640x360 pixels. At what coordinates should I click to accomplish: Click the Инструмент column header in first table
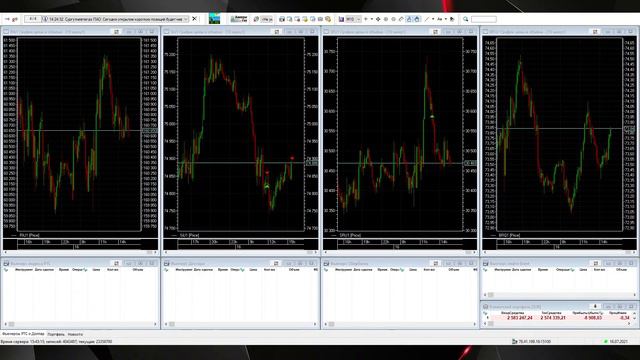[24, 270]
